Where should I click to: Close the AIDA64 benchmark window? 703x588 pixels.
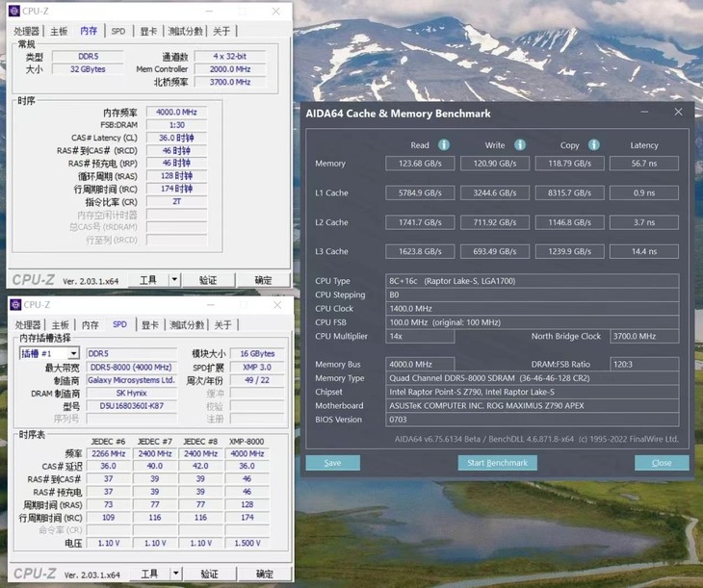(x=678, y=112)
